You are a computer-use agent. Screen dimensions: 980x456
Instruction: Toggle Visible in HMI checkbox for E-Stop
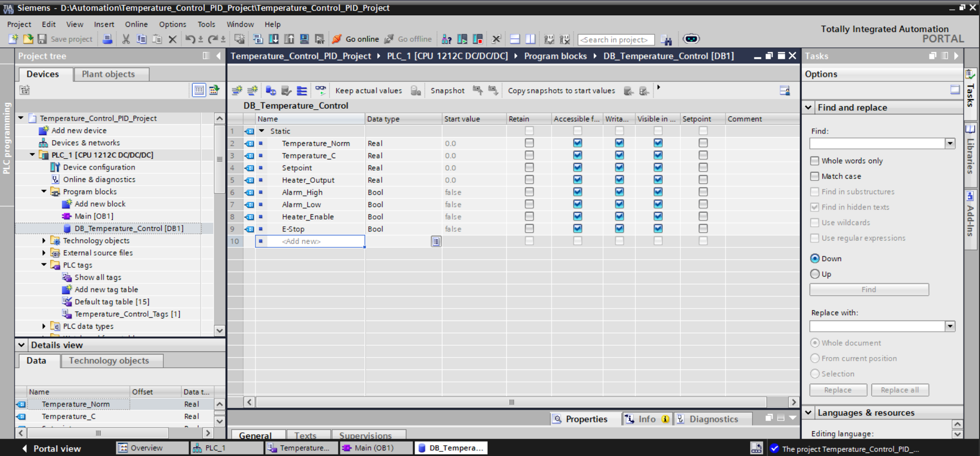(658, 229)
